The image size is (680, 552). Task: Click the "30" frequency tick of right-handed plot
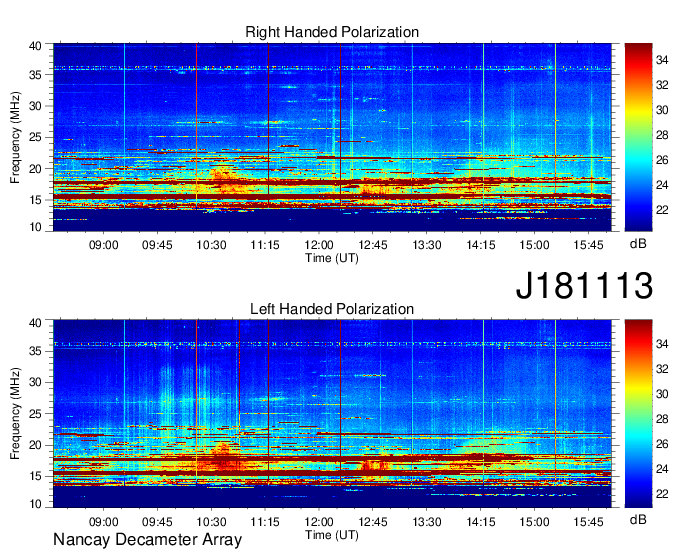tap(35, 106)
